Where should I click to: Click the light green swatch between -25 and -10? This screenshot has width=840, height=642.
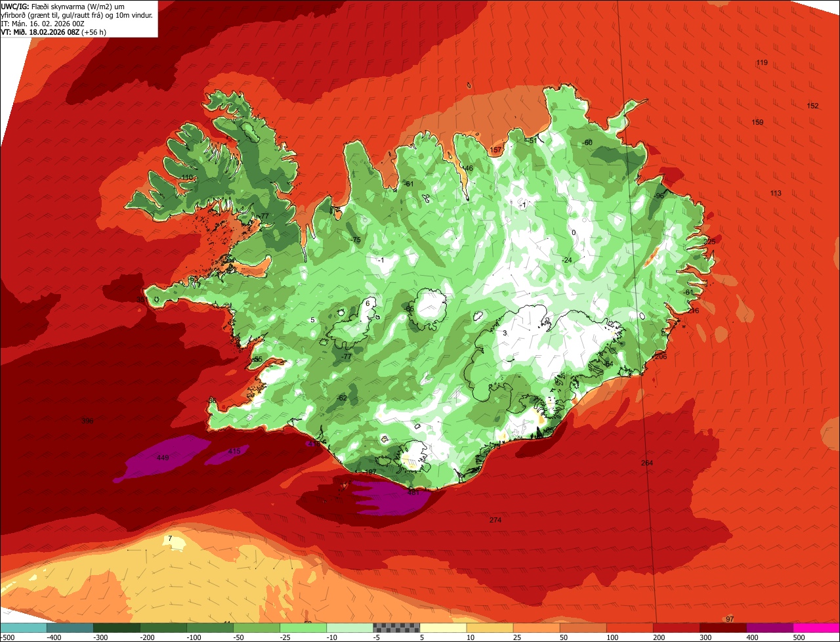pyautogui.click(x=303, y=628)
